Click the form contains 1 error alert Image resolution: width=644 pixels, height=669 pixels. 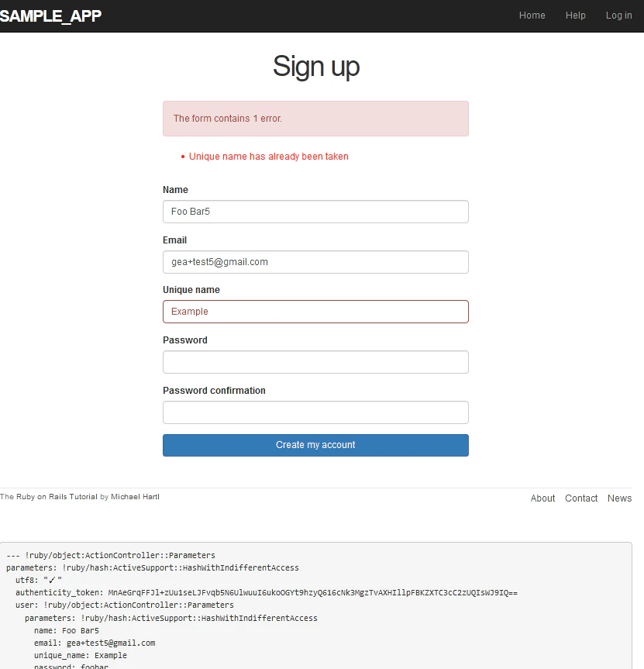[x=315, y=119]
